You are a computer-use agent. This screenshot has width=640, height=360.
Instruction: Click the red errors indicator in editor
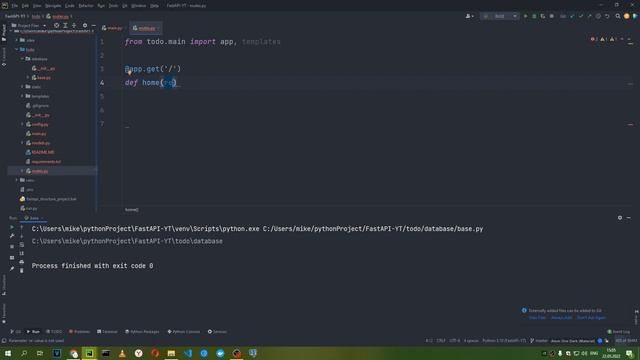click(x=594, y=39)
